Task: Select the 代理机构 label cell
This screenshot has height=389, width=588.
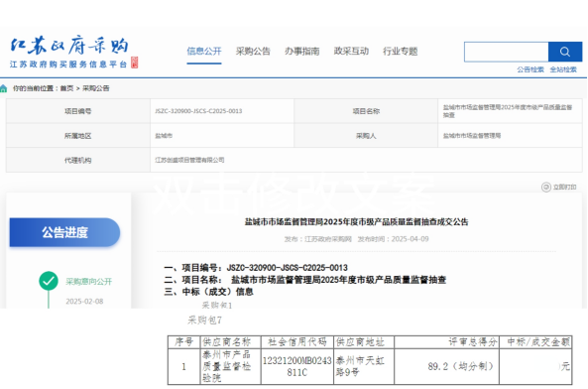Action: 78,160
